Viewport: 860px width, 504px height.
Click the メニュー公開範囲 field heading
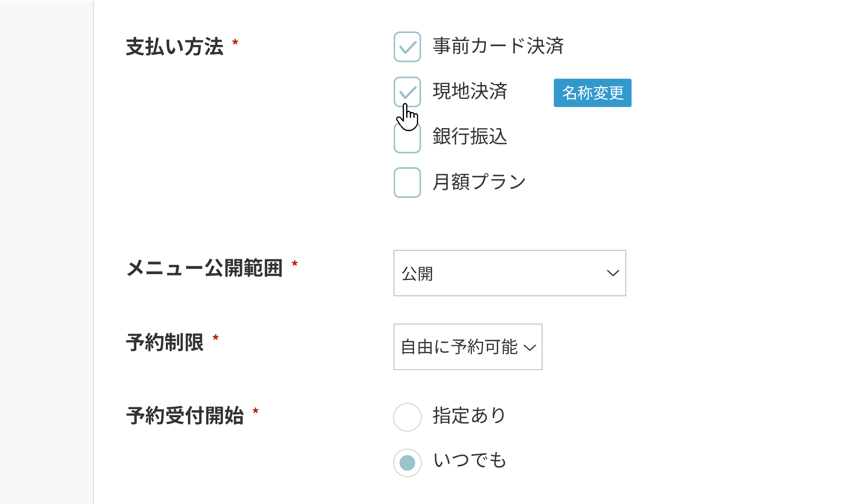pyautogui.click(x=205, y=268)
